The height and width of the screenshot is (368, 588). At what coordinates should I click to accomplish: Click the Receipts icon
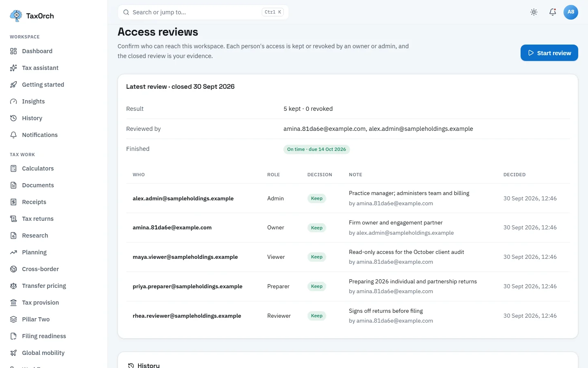[x=13, y=202]
